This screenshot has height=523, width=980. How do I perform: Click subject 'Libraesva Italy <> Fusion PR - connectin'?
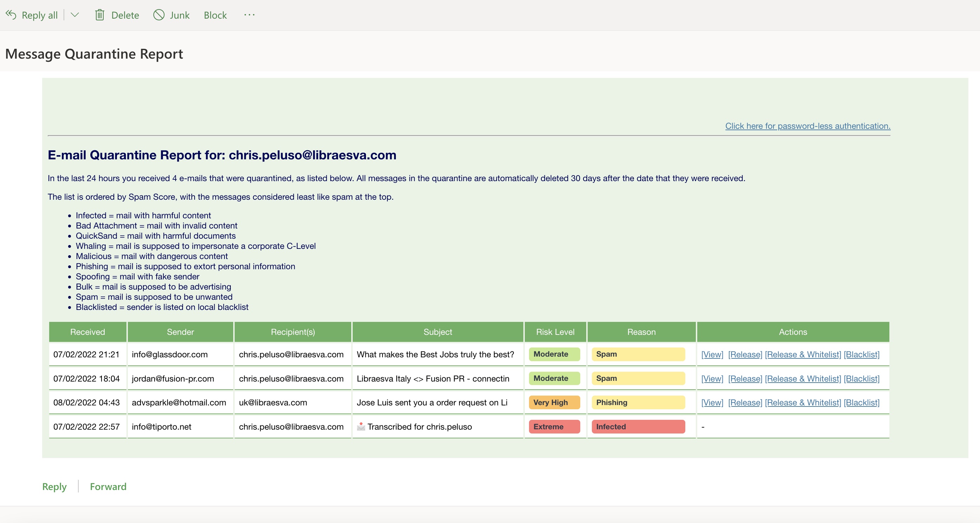point(433,379)
